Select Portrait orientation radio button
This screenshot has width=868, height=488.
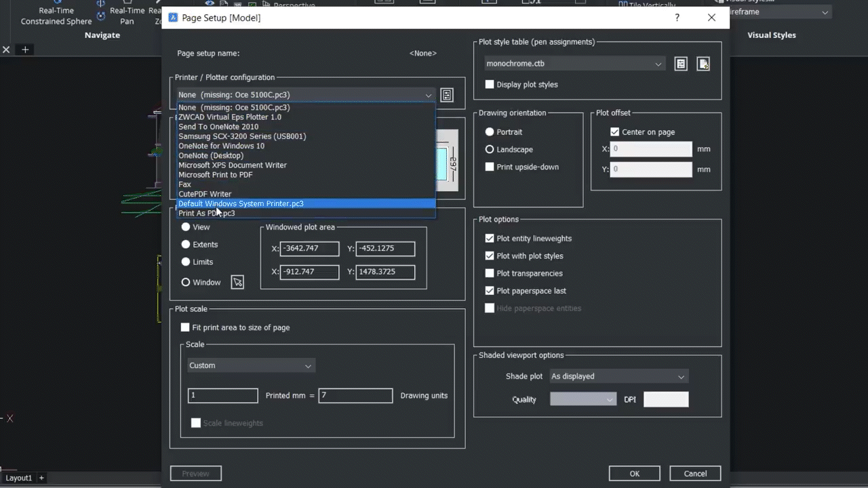click(x=490, y=132)
